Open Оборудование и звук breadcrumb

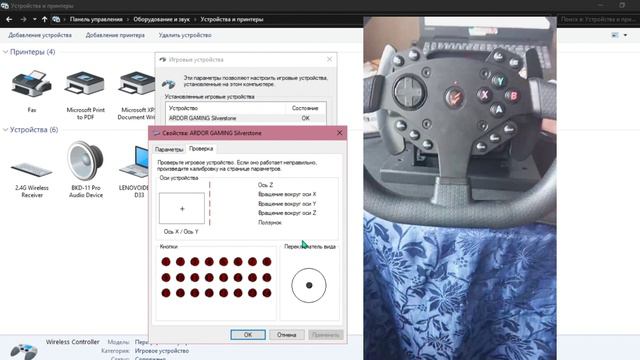click(x=161, y=19)
